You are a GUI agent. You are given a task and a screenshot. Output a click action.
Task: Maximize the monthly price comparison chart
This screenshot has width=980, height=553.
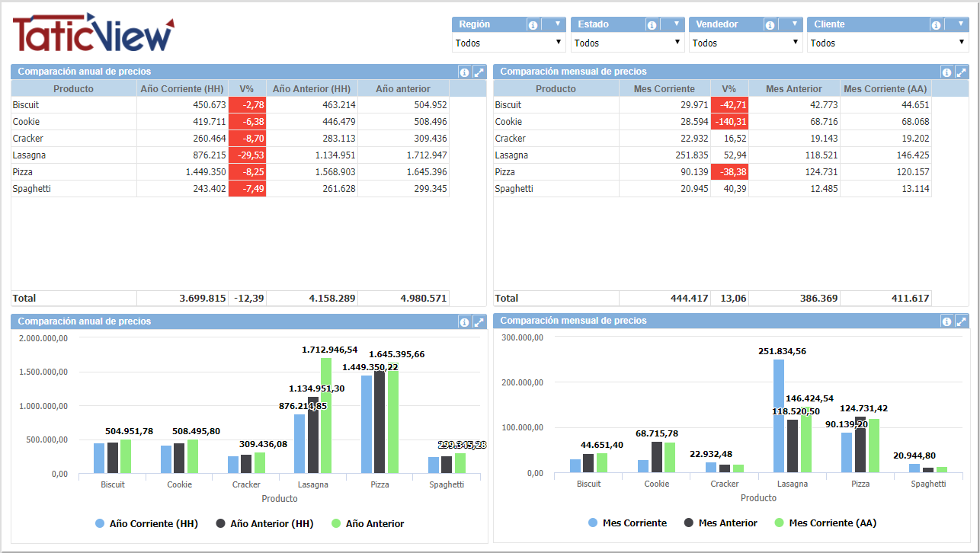pos(961,321)
